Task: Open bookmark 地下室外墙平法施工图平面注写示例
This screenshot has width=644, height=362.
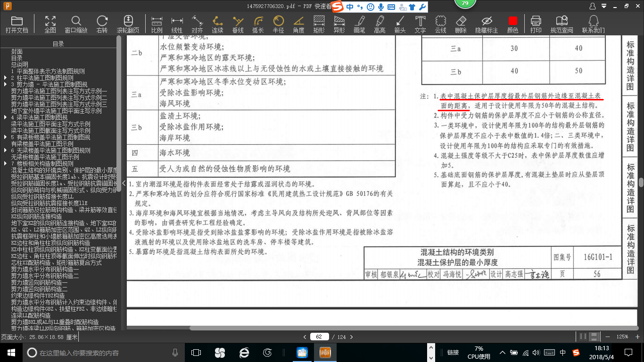Action: (57, 111)
